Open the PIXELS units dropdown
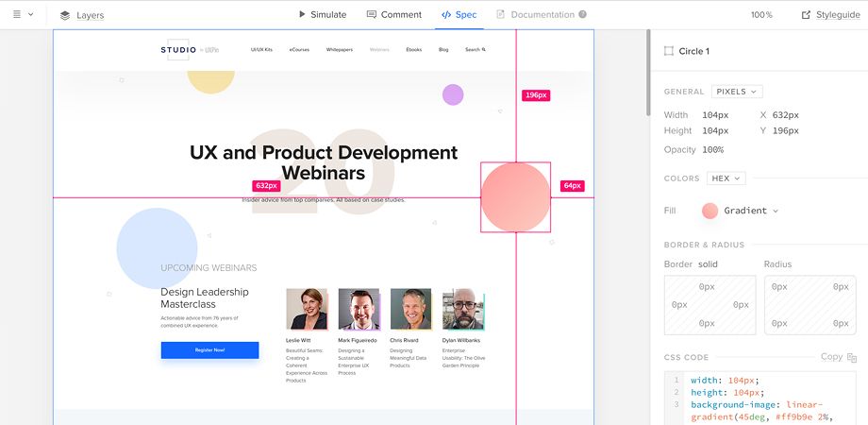This screenshot has height=425, width=868. [737, 92]
